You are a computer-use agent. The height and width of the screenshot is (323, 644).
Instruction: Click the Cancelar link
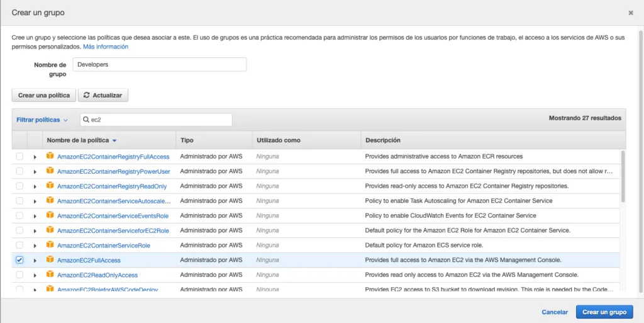click(x=555, y=312)
